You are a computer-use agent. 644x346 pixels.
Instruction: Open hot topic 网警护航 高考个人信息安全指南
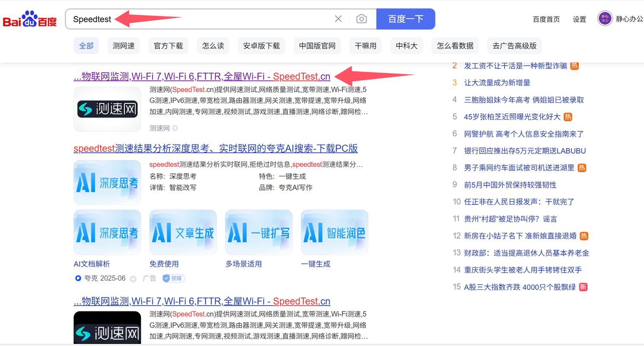click(x=524, y=134)
